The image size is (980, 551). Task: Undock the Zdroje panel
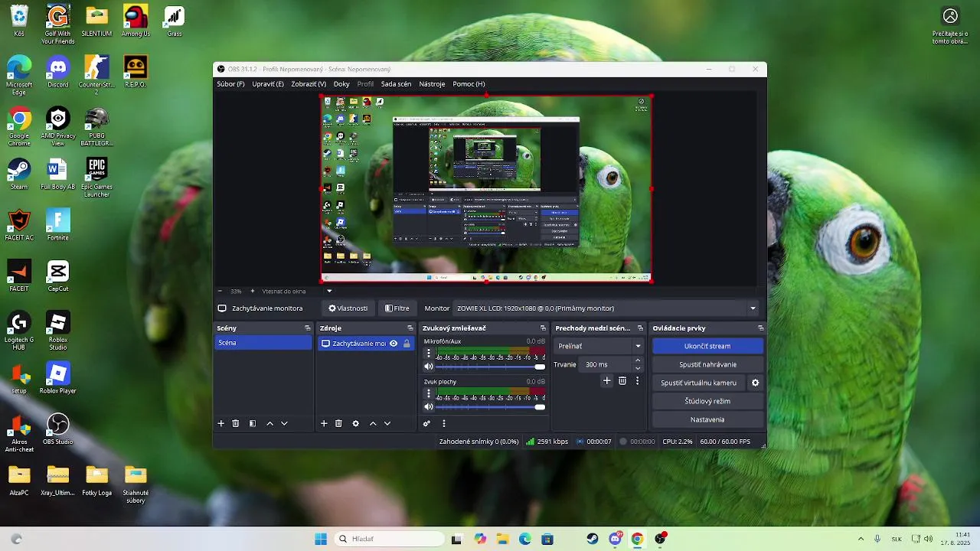pyautogui.click(x=410, y=328)
